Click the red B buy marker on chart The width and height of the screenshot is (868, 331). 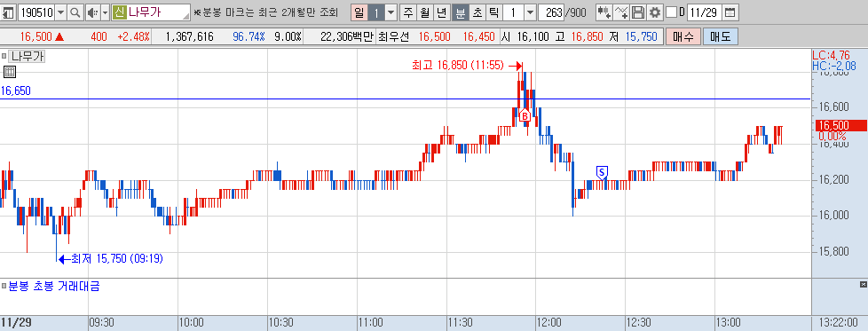tap(525, 116)
